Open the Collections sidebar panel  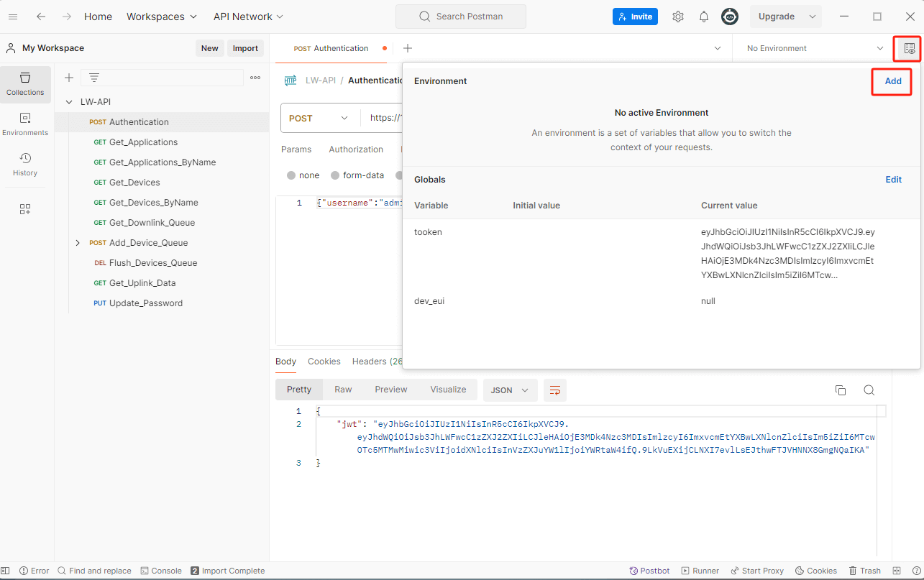[x=25, y=84]
